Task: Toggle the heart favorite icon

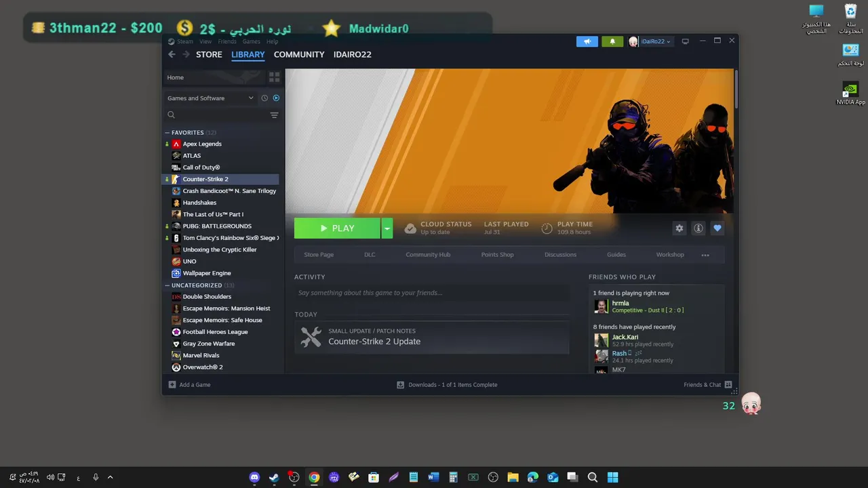Action: point(717,228)
